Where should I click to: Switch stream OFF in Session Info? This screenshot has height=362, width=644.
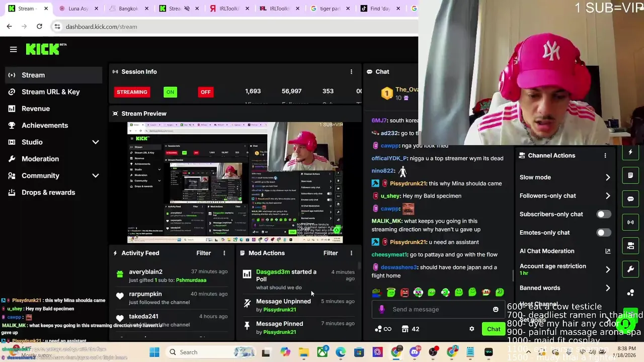[x=205, y=92]
